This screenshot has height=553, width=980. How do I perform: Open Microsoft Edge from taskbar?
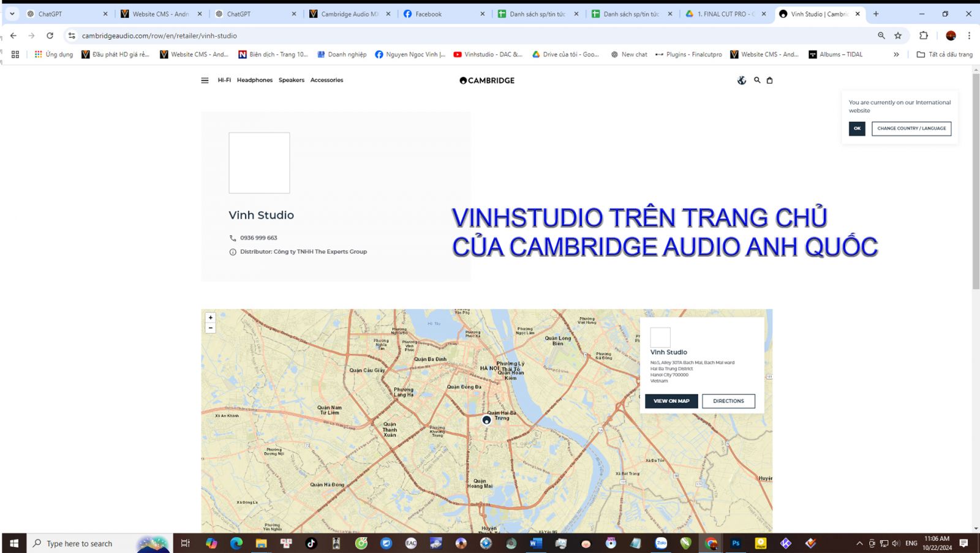236,543
